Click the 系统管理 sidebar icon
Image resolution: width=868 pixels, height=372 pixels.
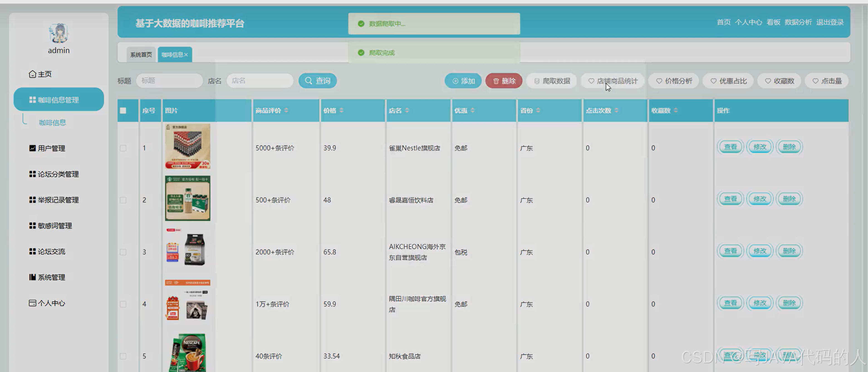tap(32, 277)
